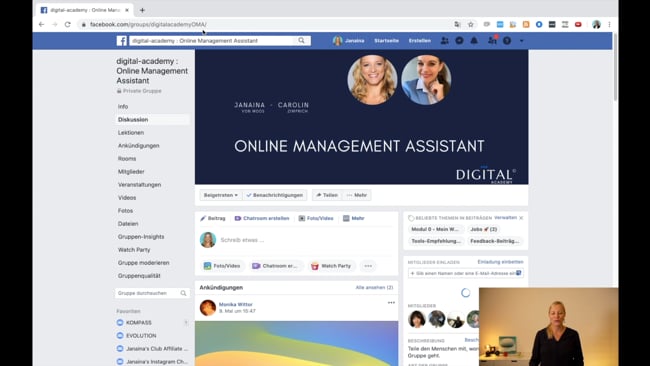Open friend requests icon
650x366 pixels.
pyautogui.click(x=444, y=41)
